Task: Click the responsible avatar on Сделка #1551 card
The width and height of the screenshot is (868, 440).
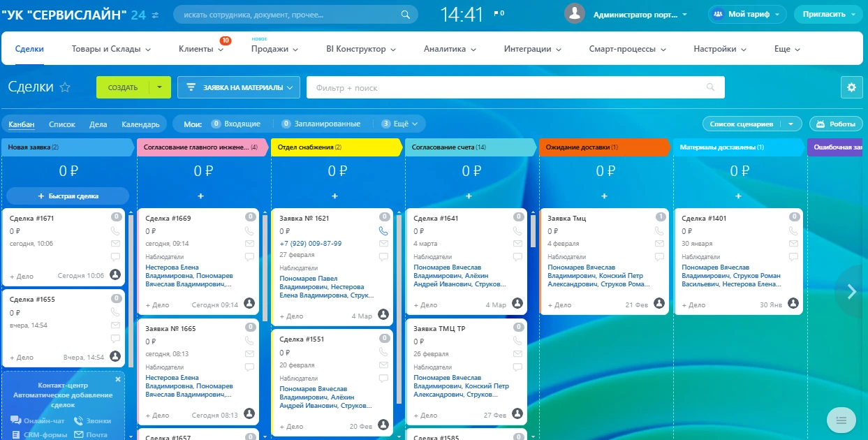Action: pos(383,425)
